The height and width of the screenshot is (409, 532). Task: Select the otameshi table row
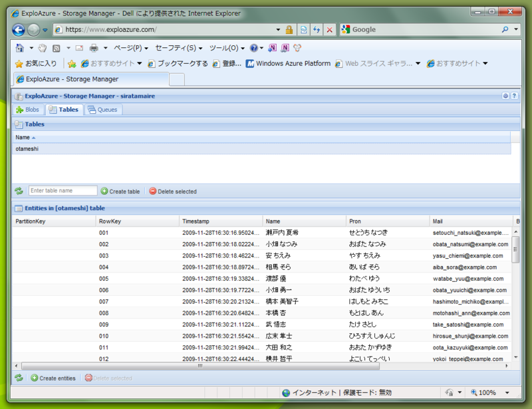click(261, 149)
